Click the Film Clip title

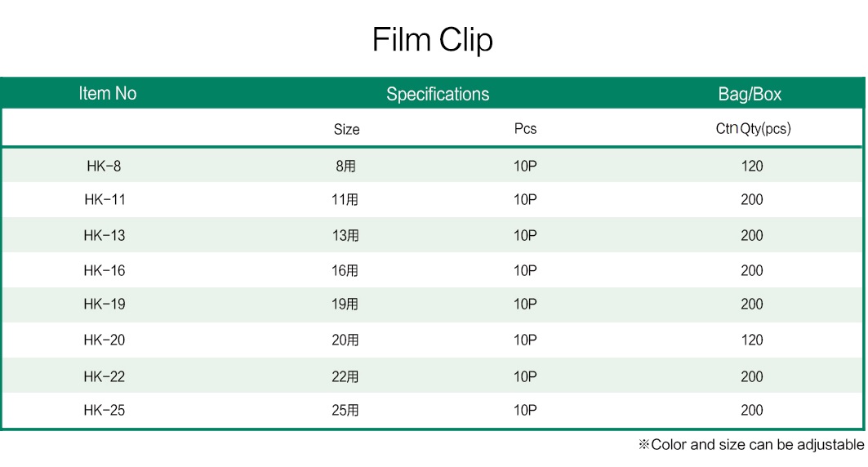(x=432, y=40)
